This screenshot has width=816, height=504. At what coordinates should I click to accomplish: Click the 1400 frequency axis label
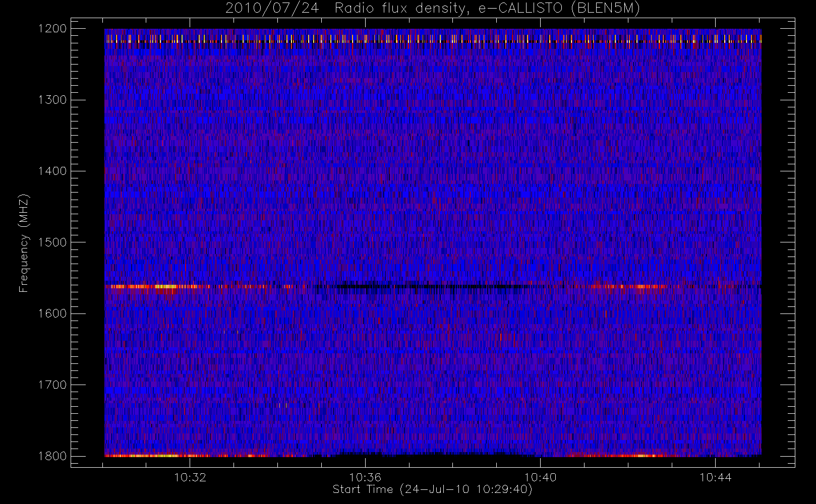[52, 171]
